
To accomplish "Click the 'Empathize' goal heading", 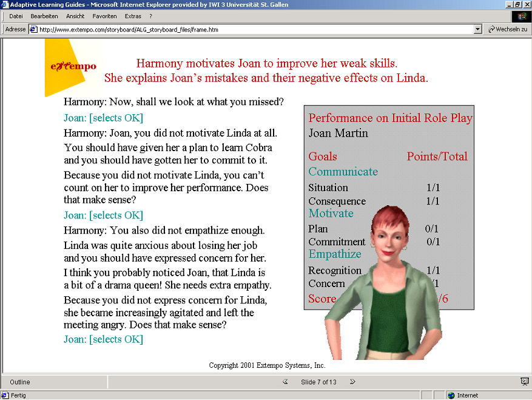I will tap(335, 254).
